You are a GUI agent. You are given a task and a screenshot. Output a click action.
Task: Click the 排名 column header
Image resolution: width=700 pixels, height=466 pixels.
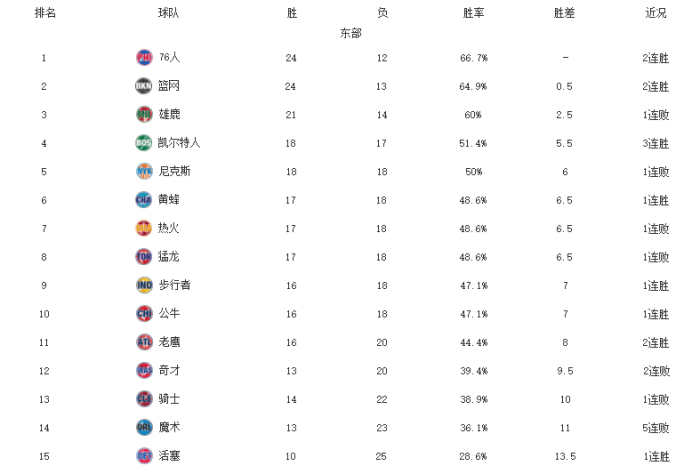click(45, 13)
